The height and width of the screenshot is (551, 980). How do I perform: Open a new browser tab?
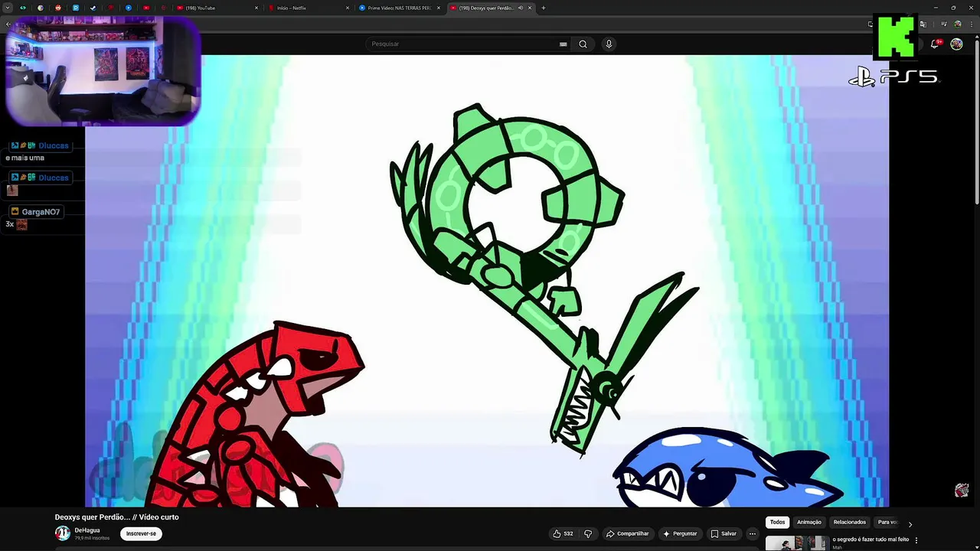(544, 8)
